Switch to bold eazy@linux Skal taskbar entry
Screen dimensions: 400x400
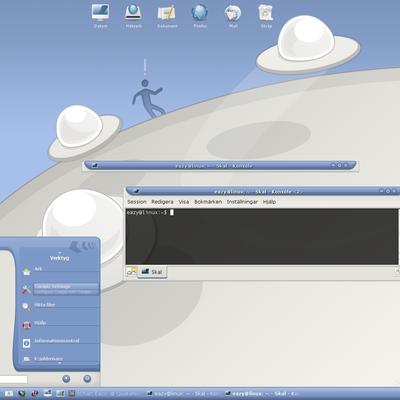pos(262,394)
